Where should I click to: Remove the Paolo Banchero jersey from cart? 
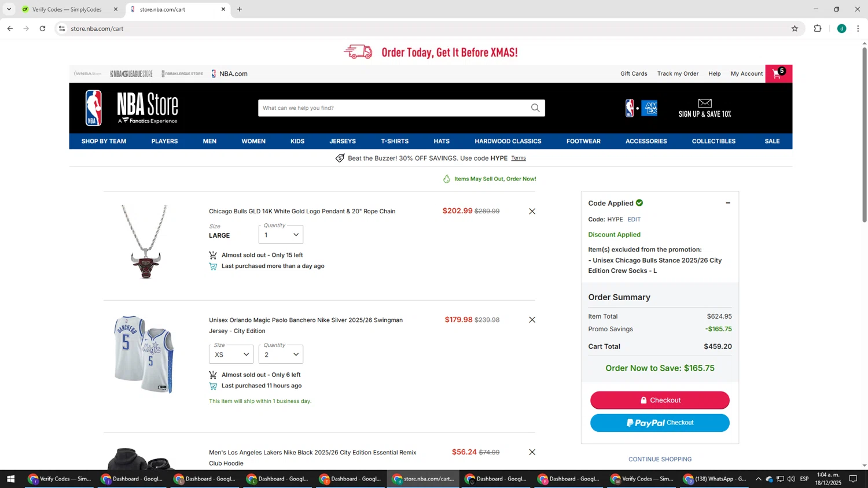(532, 320)
